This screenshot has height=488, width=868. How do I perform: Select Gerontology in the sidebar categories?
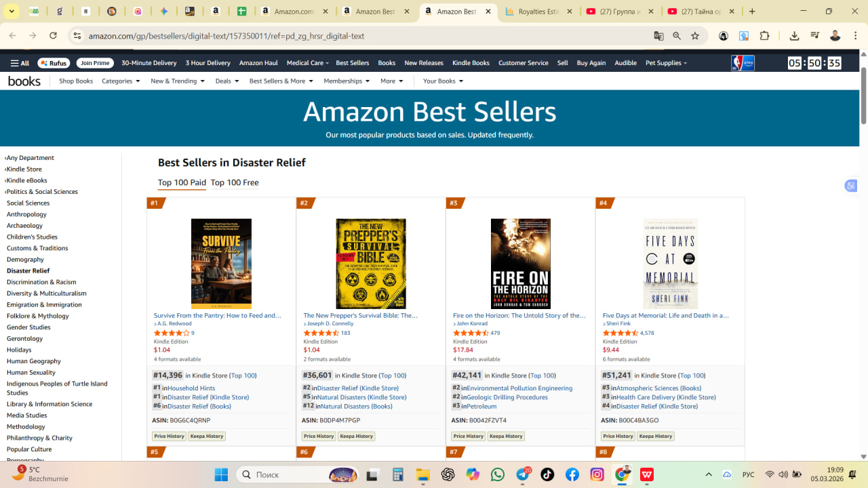point(25,338)
